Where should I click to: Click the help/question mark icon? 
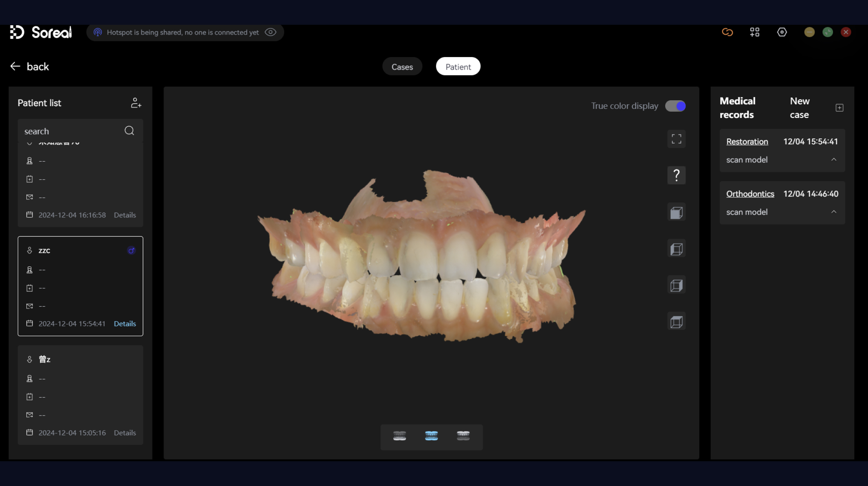pos(677,175)
